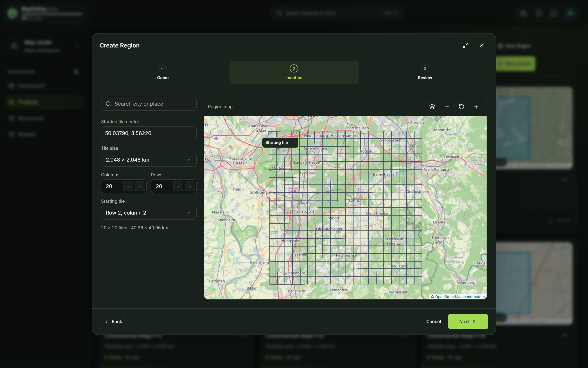Click Cancel in the dialog

433,321
